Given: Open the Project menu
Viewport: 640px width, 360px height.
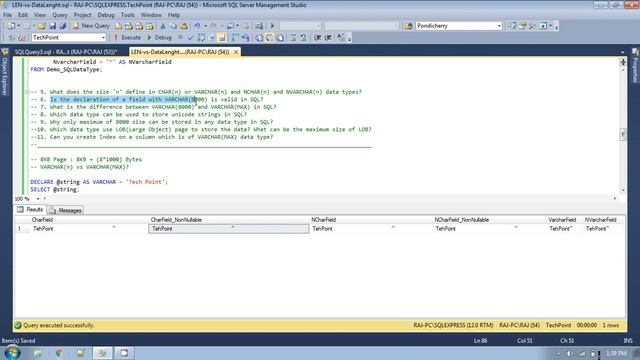Looking at the screenshot, I should (x=82, y=15).
